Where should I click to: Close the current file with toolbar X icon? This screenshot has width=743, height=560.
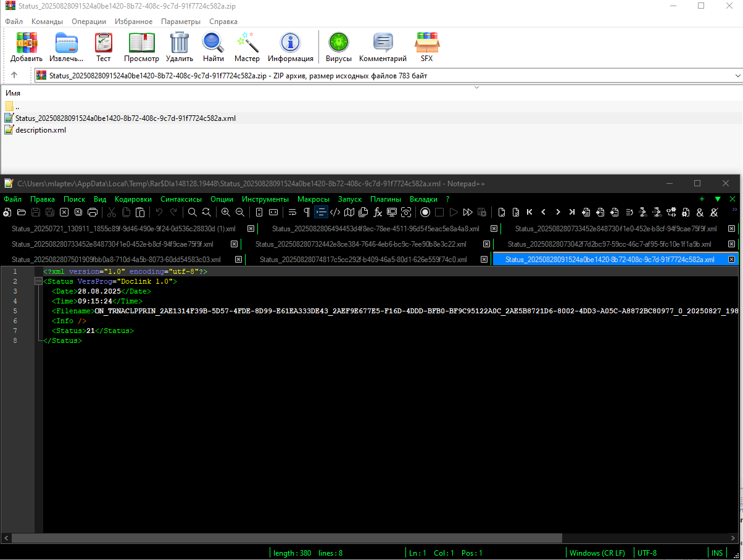click(64, 212)
